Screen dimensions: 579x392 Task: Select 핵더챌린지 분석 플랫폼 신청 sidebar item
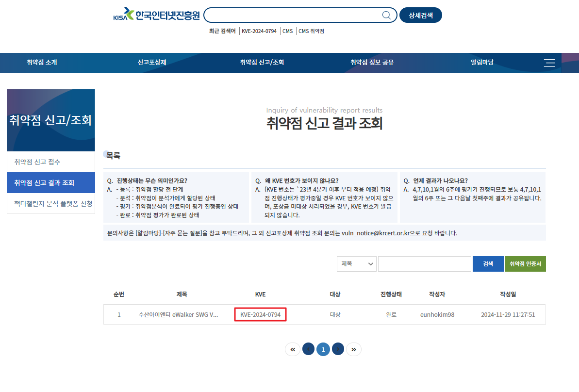click(51, 203)
